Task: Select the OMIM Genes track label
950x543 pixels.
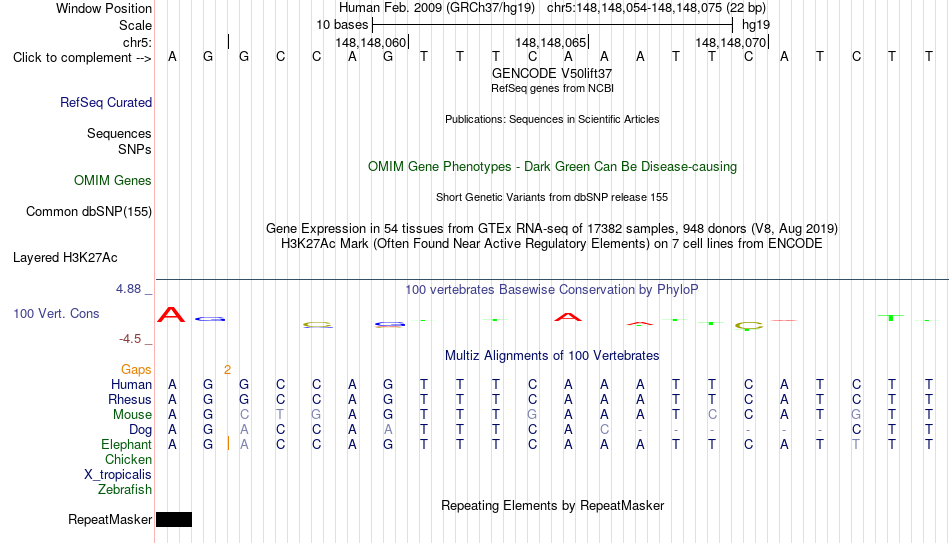Action: (113, 181)
